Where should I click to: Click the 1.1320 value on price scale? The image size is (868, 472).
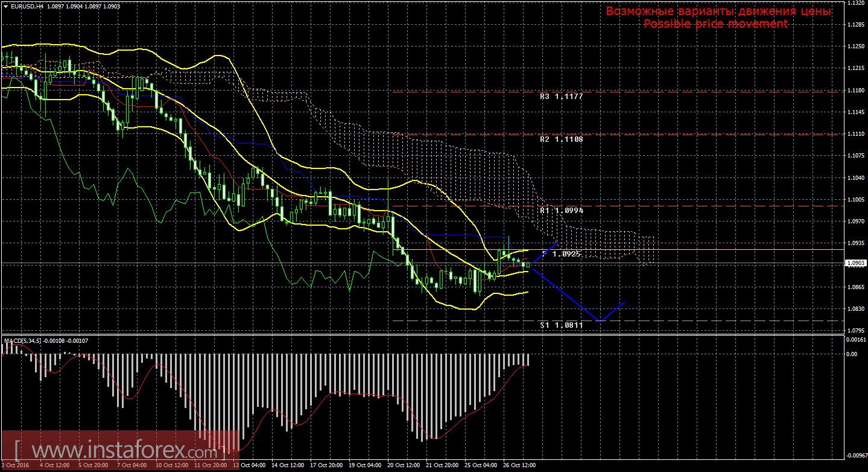855,3
